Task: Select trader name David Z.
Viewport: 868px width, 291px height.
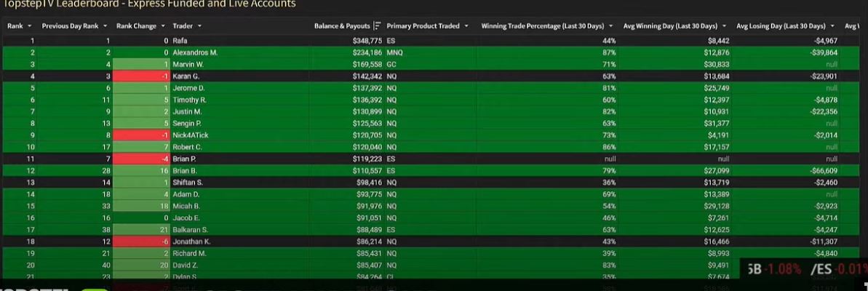Action: (186, 265)
